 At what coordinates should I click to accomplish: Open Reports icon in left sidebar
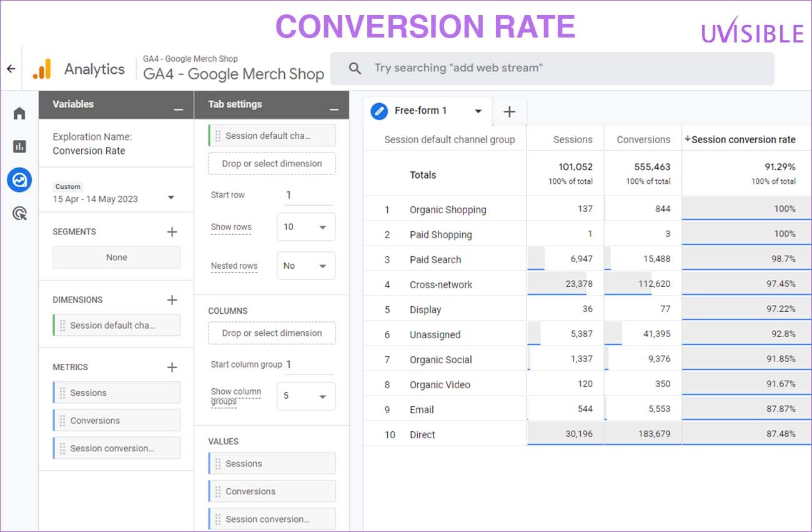19,146
